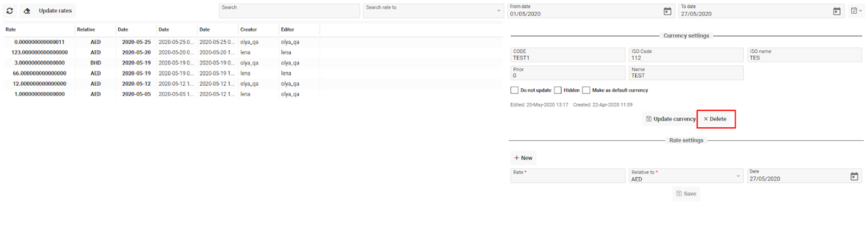Select the BHD rate row dated 2020-05-19
The height and width of the screenshot is (241, 868).
(x=95, y=63)
